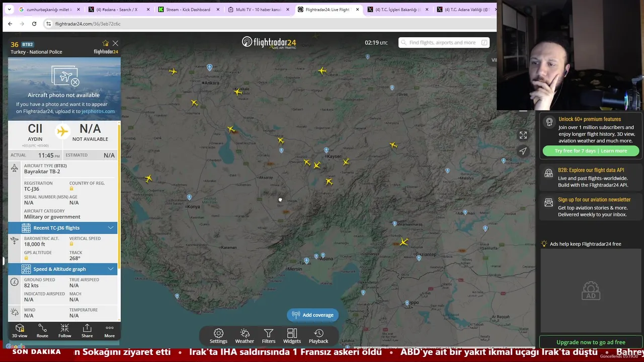Screen dimensions: 644x362
Task: Go back in the browser
Action: 10,24
